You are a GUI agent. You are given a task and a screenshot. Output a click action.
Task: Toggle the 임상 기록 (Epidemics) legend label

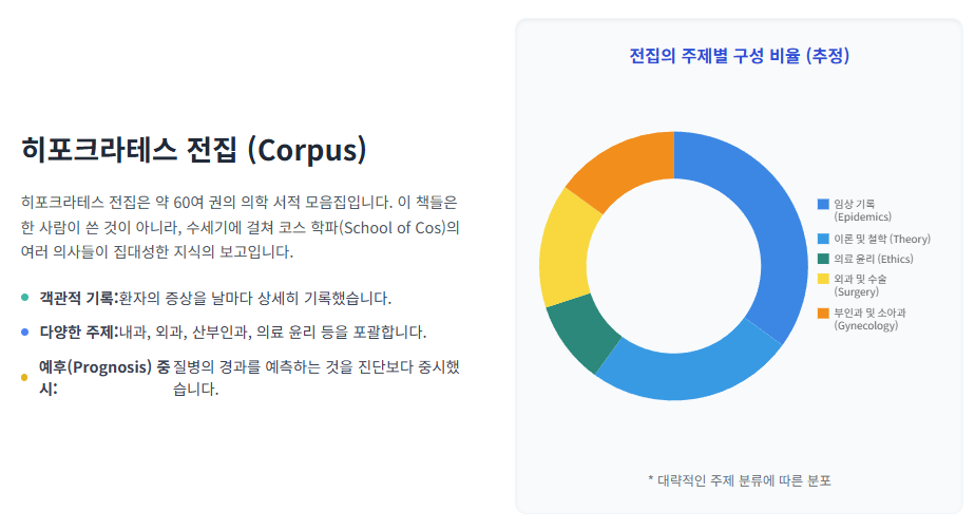(862, 210)
